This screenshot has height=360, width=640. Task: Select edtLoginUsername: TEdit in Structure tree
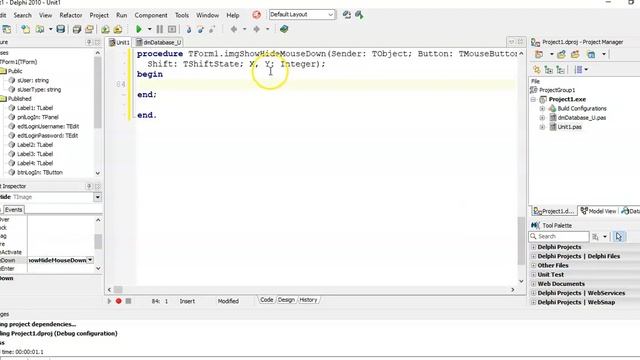[x=48, y=127]
